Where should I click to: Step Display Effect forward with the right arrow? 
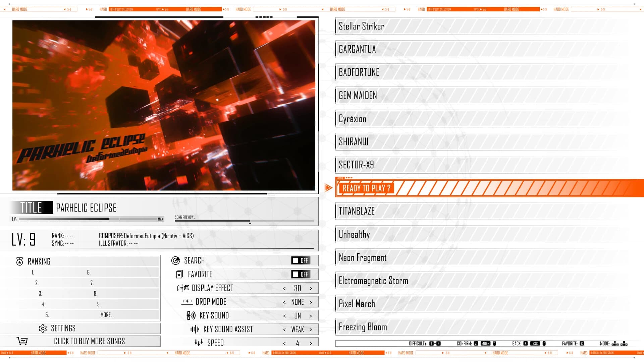pyautogui.click(x=311, y=288)
